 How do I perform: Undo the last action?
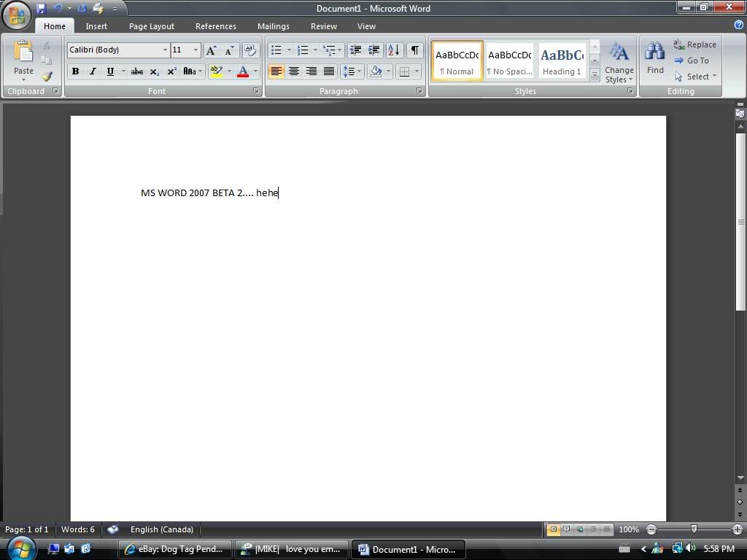coord(58,8)
